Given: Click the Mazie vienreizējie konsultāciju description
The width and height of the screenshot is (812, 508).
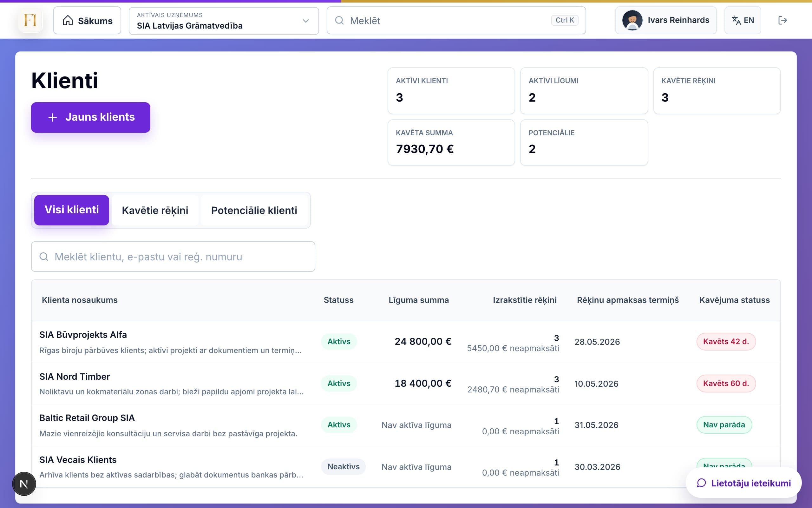Looking at the screenshot, I should tap(168, 434).
